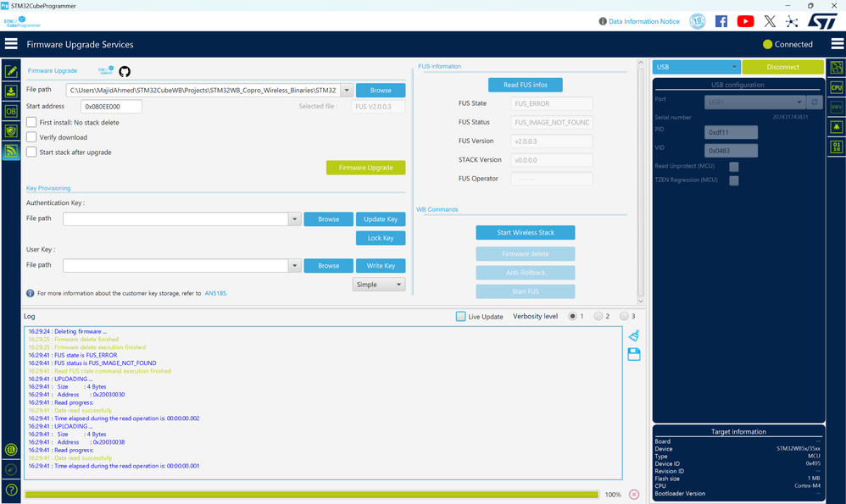Open Facebook icon in header
The height and width of the screenshot is (504, 846).
point(721,21)
